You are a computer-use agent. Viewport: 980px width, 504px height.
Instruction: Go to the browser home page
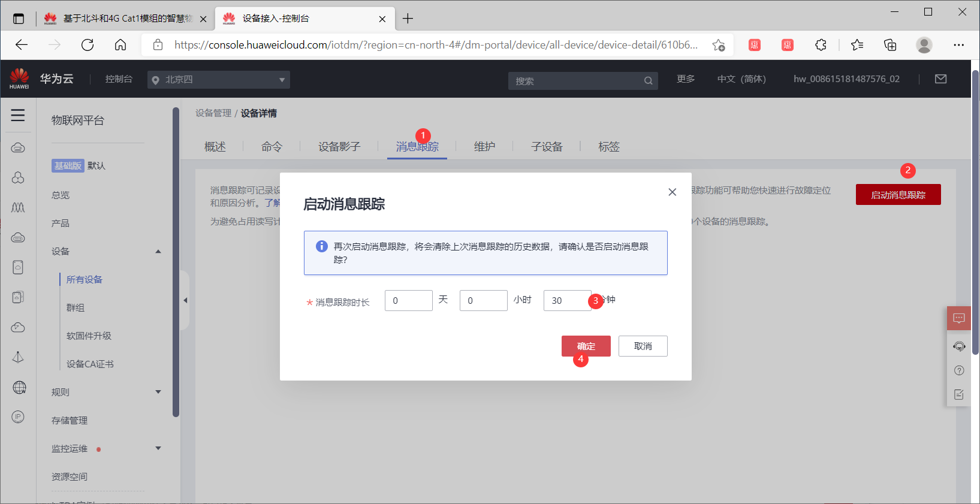[x=120, y=45]
